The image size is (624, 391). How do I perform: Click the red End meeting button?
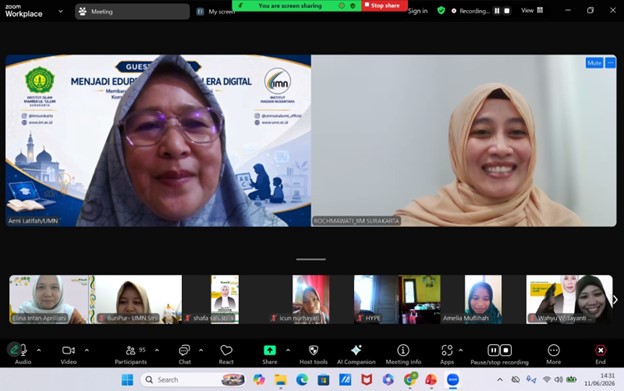click(601, 353)
